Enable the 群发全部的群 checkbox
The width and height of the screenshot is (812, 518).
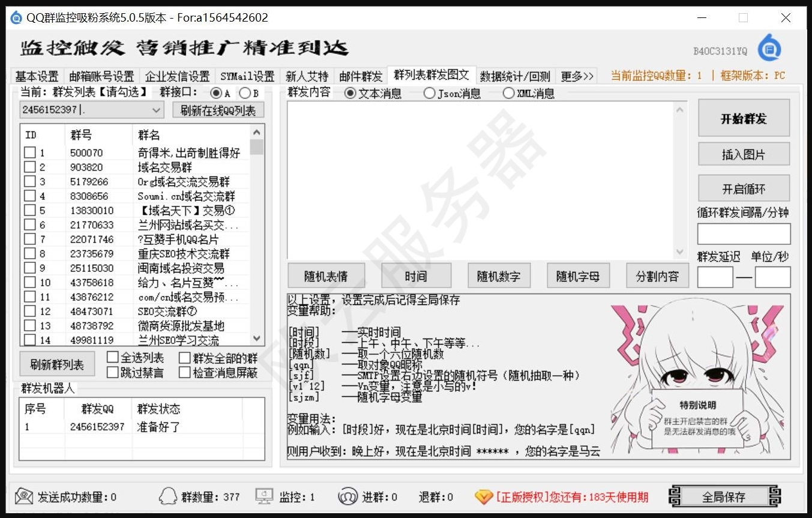tap(185, 358)
